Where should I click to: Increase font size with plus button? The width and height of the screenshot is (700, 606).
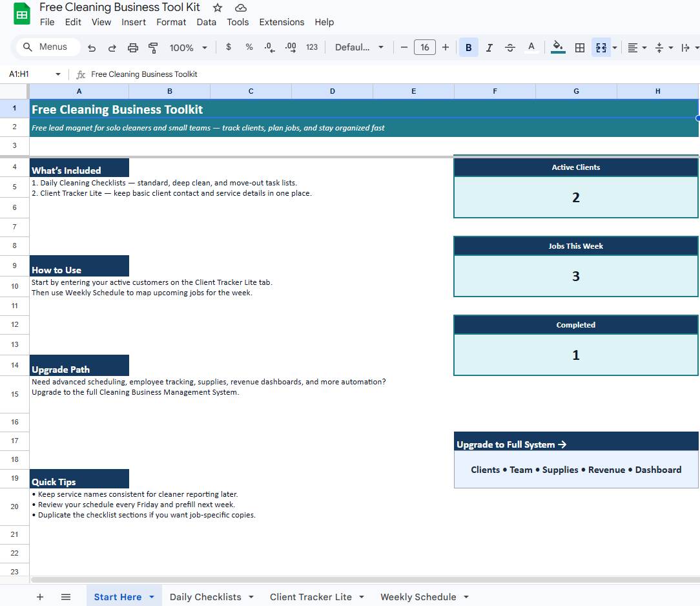click(446, 47)
